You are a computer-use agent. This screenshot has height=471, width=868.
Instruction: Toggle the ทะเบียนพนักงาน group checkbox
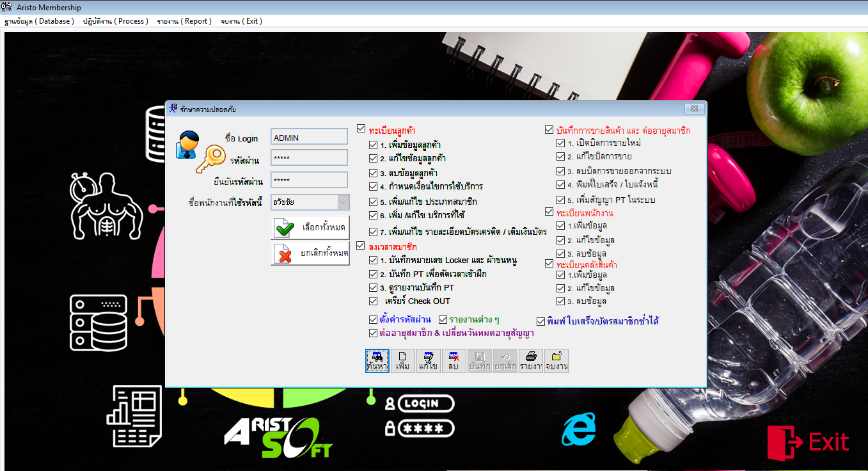(549, 211)
